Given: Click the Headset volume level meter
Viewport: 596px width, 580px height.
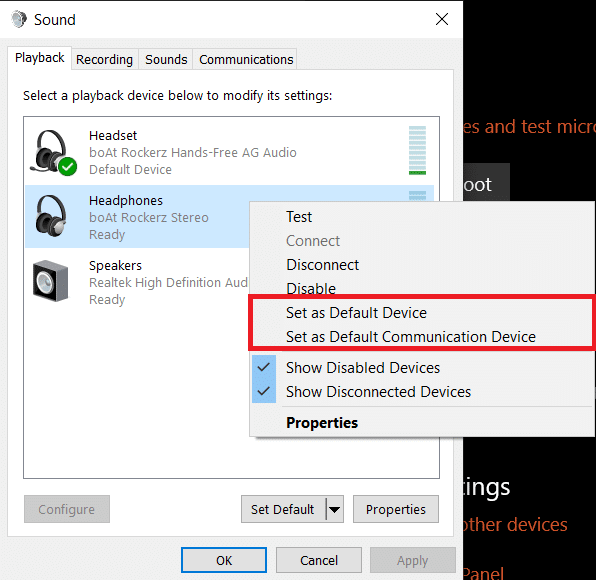Looking at the screenshot, I should (417, 151).
